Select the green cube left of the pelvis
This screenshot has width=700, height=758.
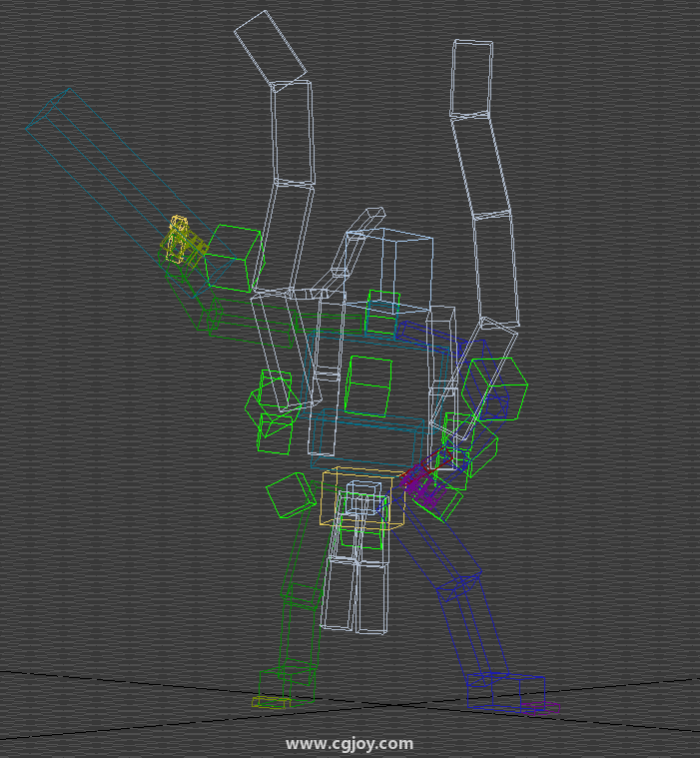point(290,495)
